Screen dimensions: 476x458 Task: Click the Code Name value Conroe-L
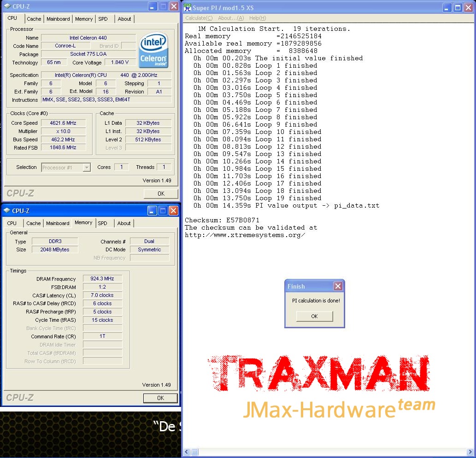(x=65, y=46)
